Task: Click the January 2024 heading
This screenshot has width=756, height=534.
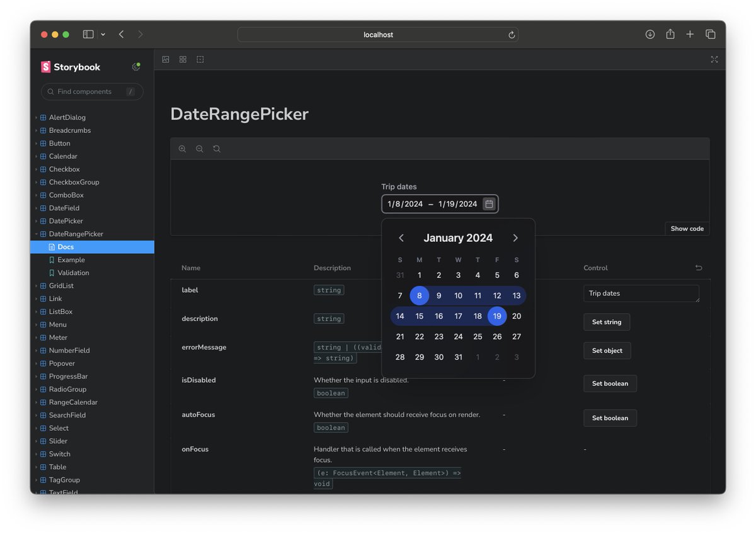Action: (458, 238)
